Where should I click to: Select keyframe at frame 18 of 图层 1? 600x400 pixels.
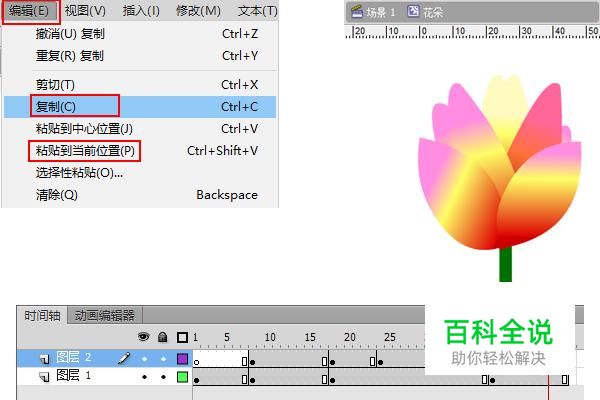coord(333,378)
